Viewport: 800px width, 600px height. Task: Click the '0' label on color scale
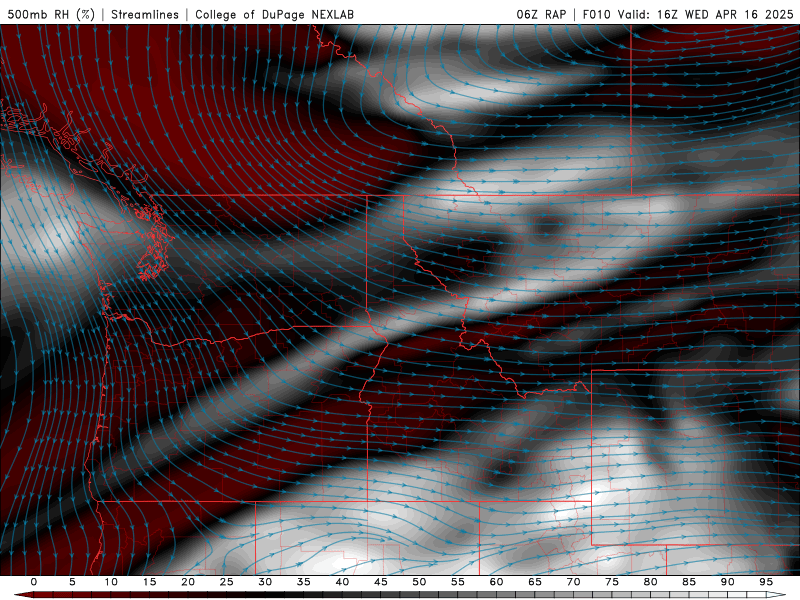pos(34,582)
